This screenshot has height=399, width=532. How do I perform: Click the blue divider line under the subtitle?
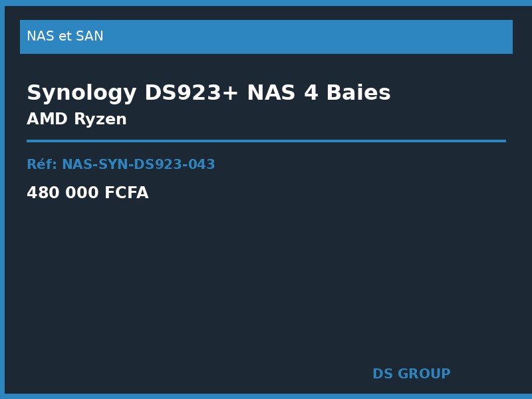coord(266,141)
